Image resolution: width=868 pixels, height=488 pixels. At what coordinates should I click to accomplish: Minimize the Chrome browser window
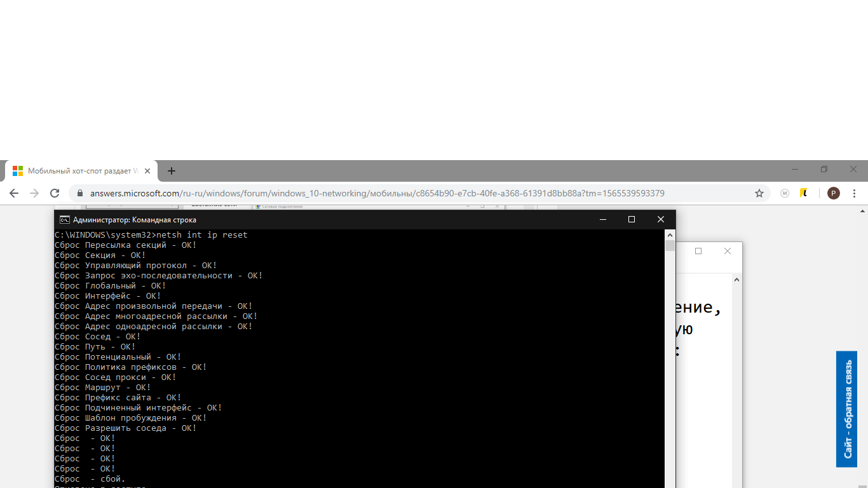(x=795, y=170)
